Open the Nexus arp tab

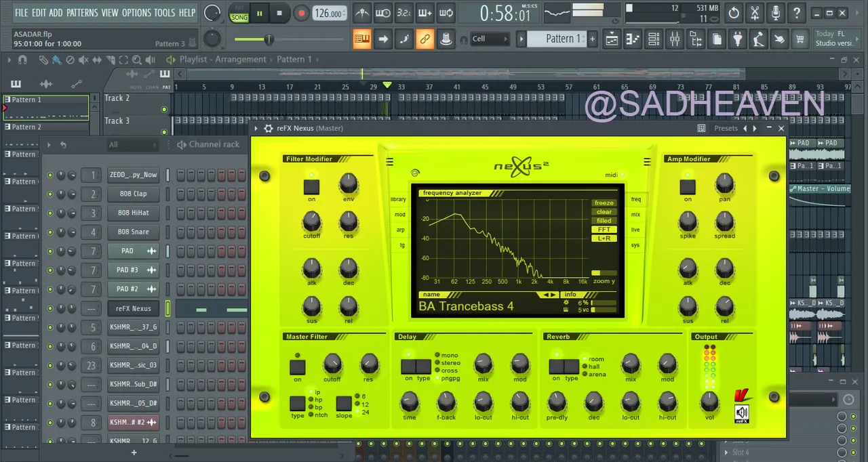pos(401,230)
